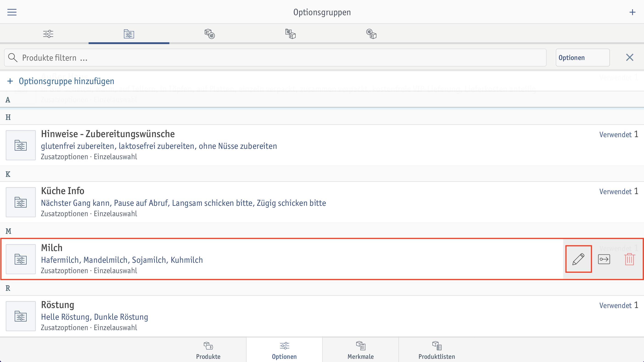Click Helle Röstung, Dunkle Röstung text
Screen dimensions: 644x362
click(x=95, y=317)
